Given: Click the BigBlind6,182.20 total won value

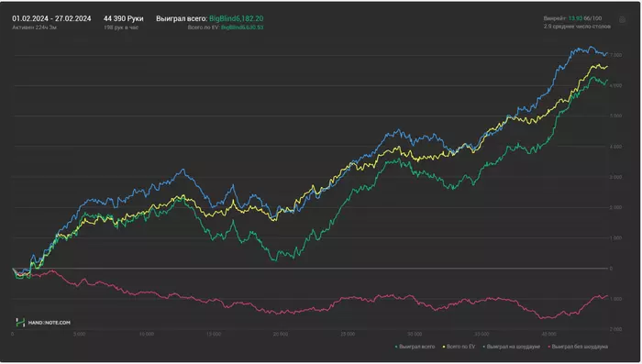Looking at the screenshot, I should (237, 18).
